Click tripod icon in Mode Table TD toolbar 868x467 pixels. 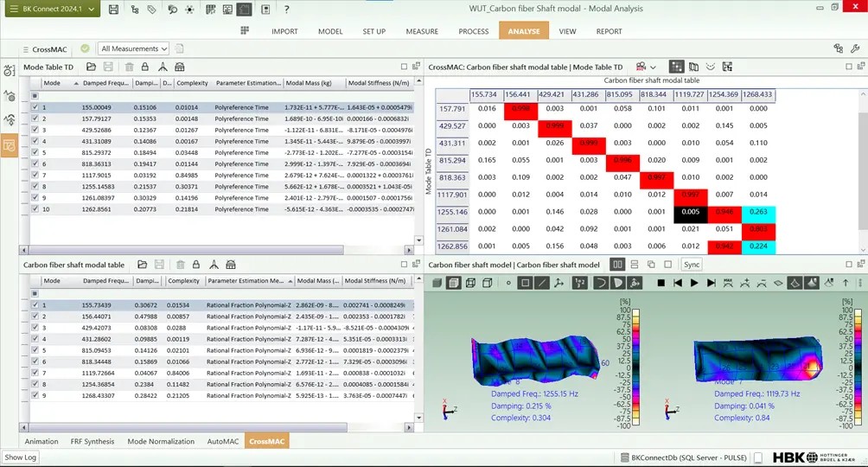click(x=163, y=67)
